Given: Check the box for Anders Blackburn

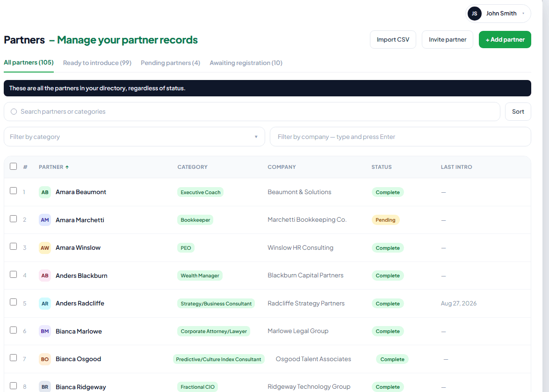Looking at the screenshot, I should [13, 275].
